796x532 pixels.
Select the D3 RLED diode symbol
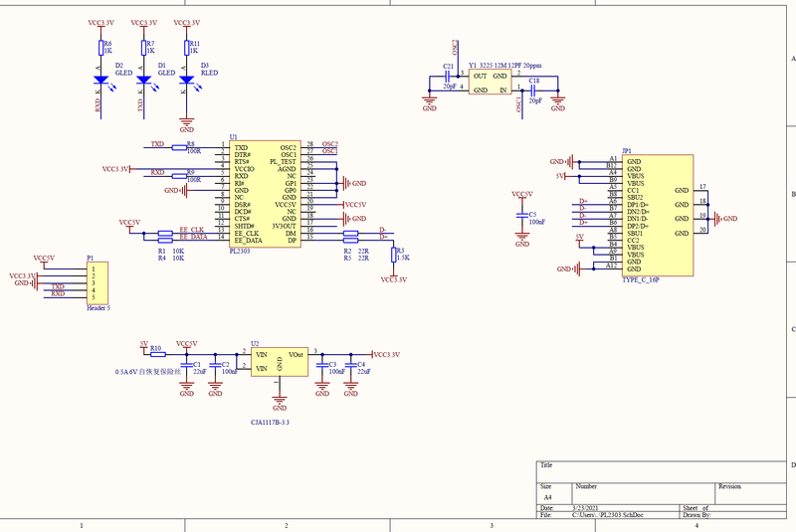[x=187, y=80]
